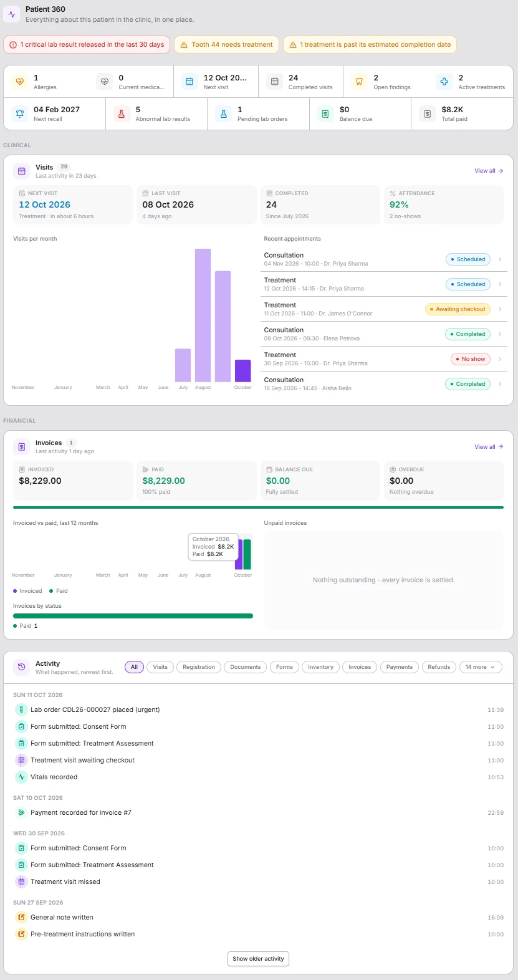Filter activity by Invoices
The height and width of the screenshot is (980, 518).
pos(360,667)
